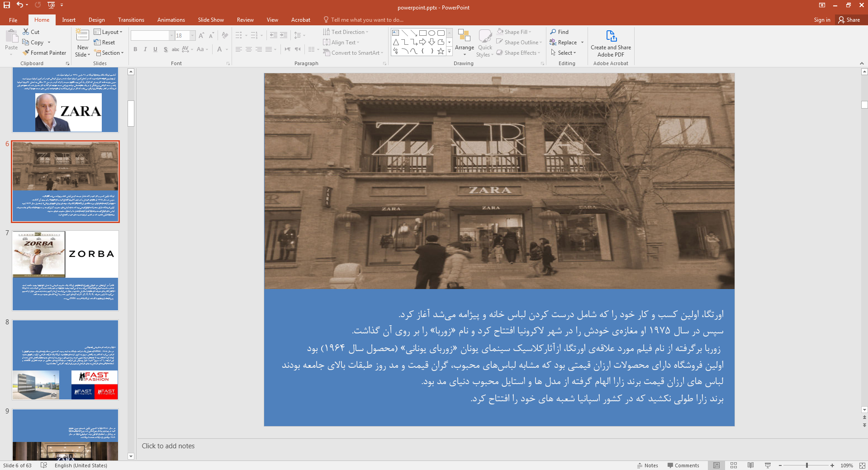Open Quick Styles gallery
868x470 pixels.
(485, 43)
